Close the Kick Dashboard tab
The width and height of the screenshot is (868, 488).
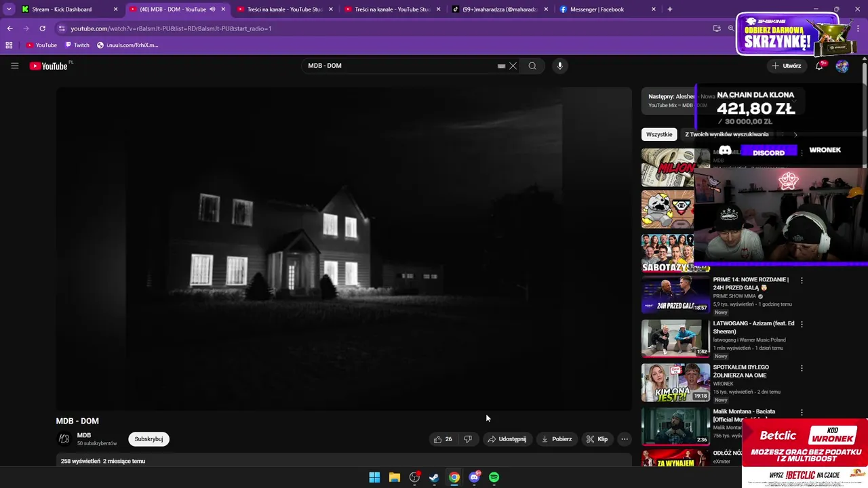pyautogui.click(x=115, y=9)
